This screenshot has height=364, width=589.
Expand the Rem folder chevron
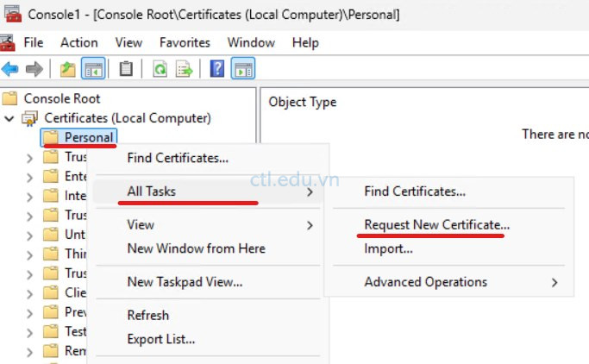coord(29,352)
